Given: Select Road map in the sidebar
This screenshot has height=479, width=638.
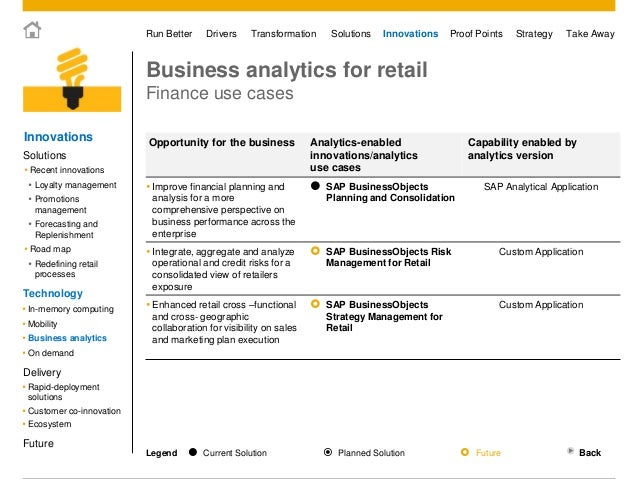Looking at the screenshot, I should coord(50,249).
